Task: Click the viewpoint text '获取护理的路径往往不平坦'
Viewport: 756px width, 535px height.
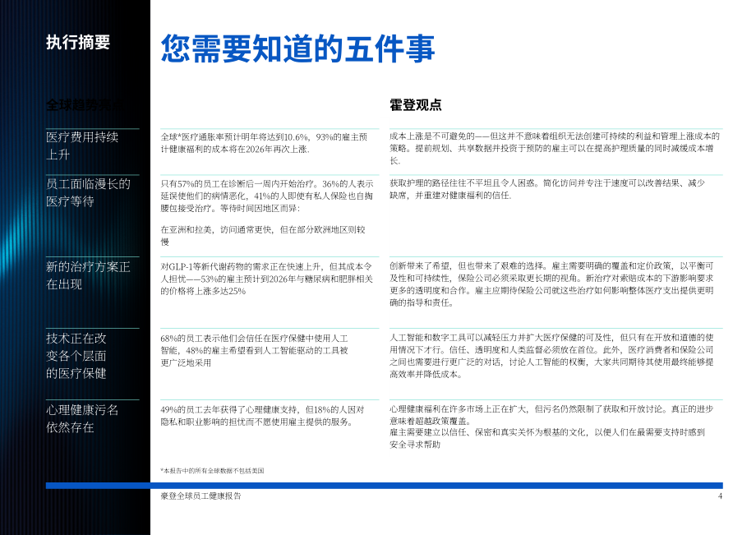Action: (547, 189)
